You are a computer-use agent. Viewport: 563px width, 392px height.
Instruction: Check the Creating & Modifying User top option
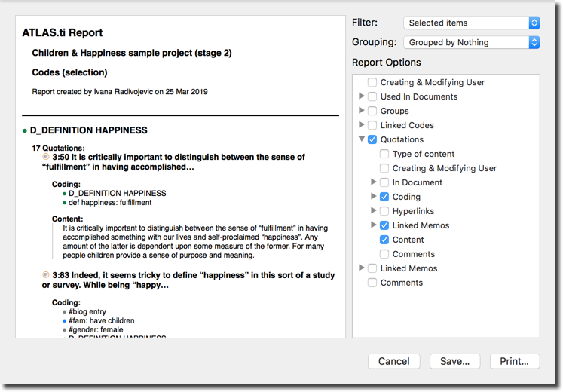pos(372,82)
